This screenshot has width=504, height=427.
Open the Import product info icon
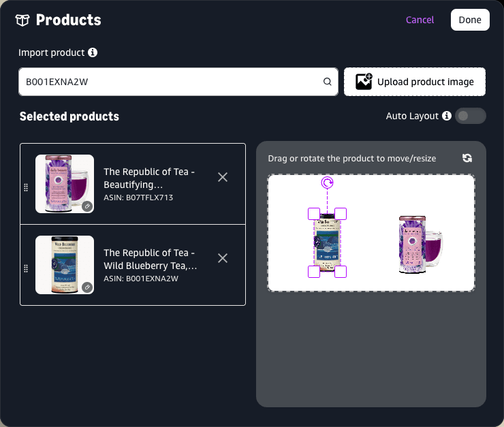[93, 52]
